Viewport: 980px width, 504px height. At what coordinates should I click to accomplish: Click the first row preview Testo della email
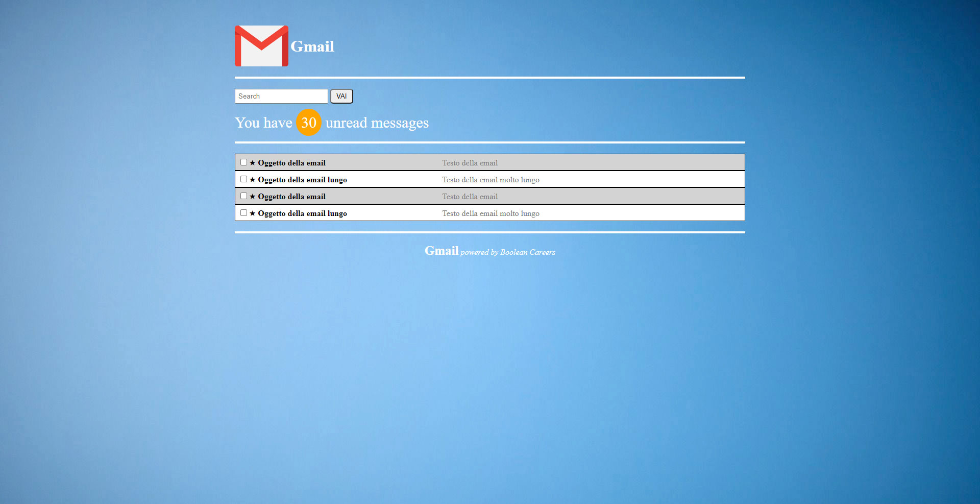tap(470, 163)
